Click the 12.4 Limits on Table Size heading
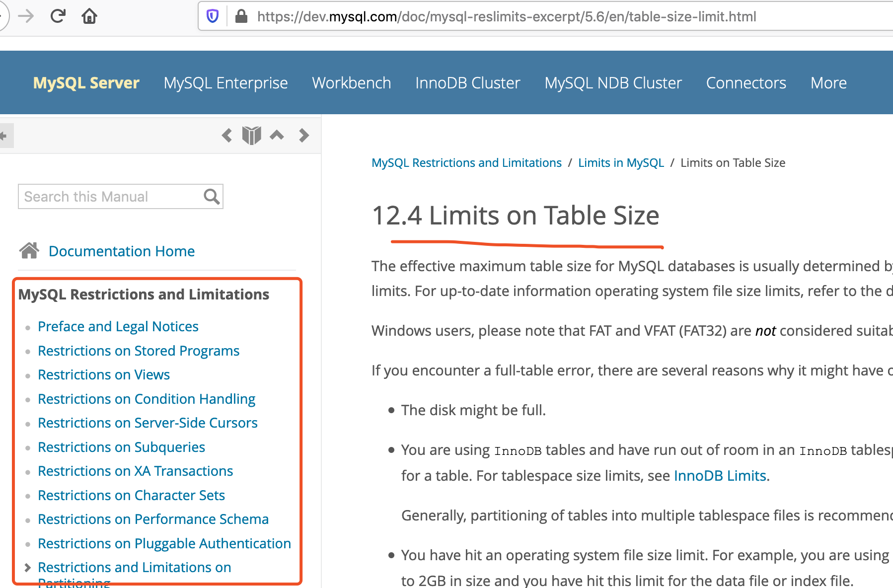 tap(516, 216)
